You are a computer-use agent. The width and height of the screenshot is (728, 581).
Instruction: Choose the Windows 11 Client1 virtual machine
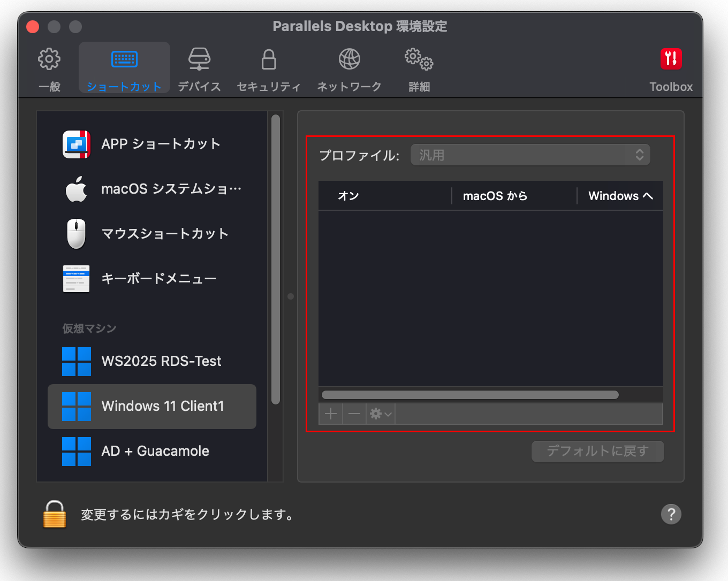click(x=152, y=406)
